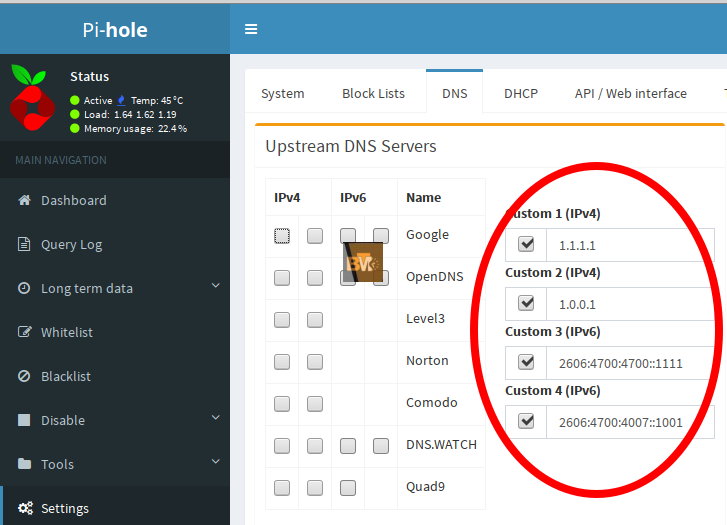Expand the Long term data submenu chevron
The image size is (727, 525).
point(216,285)
